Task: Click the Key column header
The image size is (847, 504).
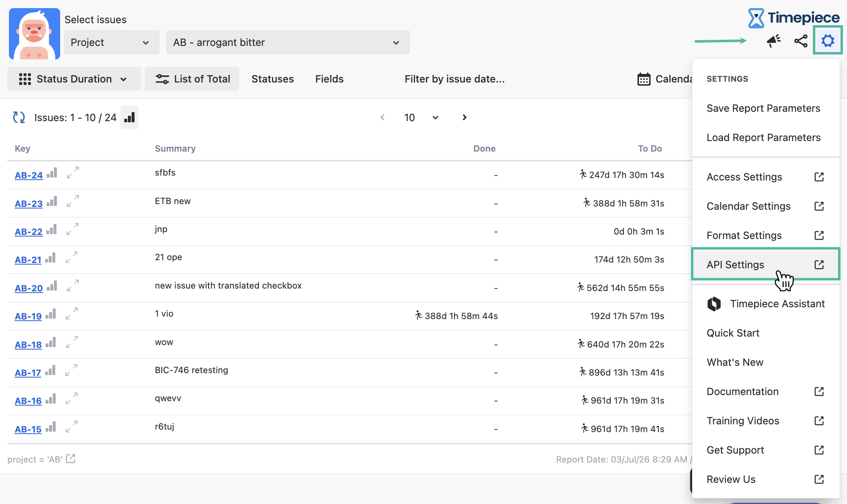Action: 22,148
